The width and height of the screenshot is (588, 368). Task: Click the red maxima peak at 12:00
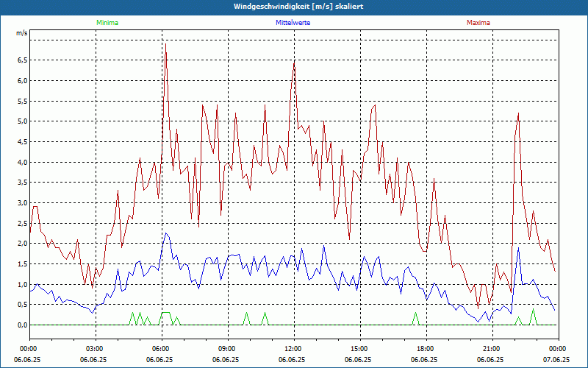[x=295, y=63]
